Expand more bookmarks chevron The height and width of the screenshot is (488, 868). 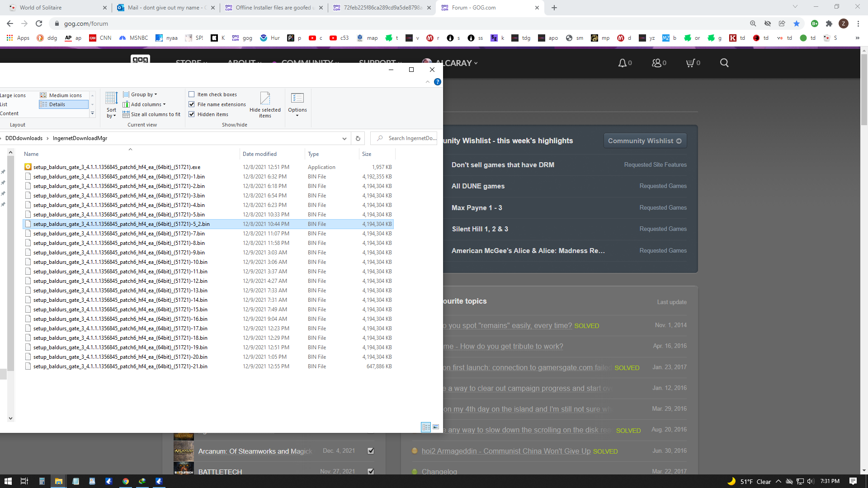[857, 38]
